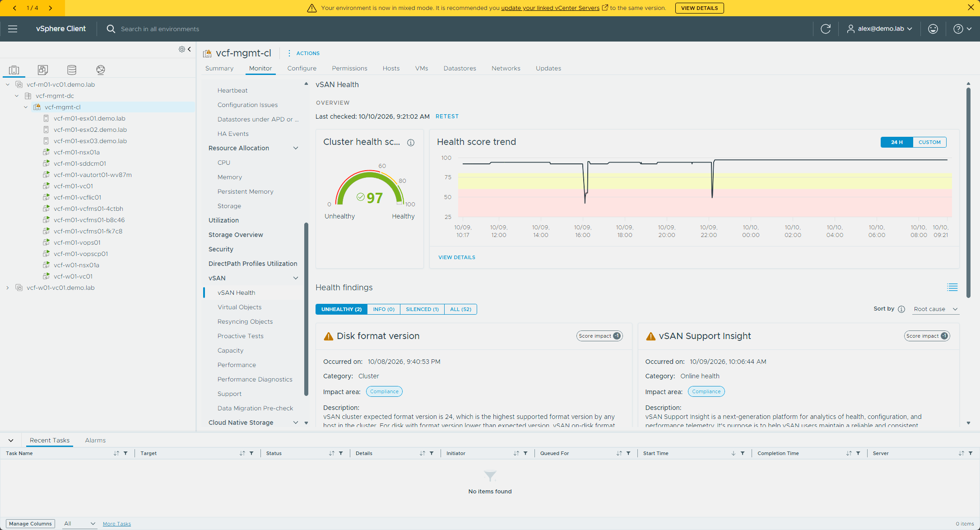Switch to the Configure tab
The width and height of the screenshot is (980, 530).
302,68
